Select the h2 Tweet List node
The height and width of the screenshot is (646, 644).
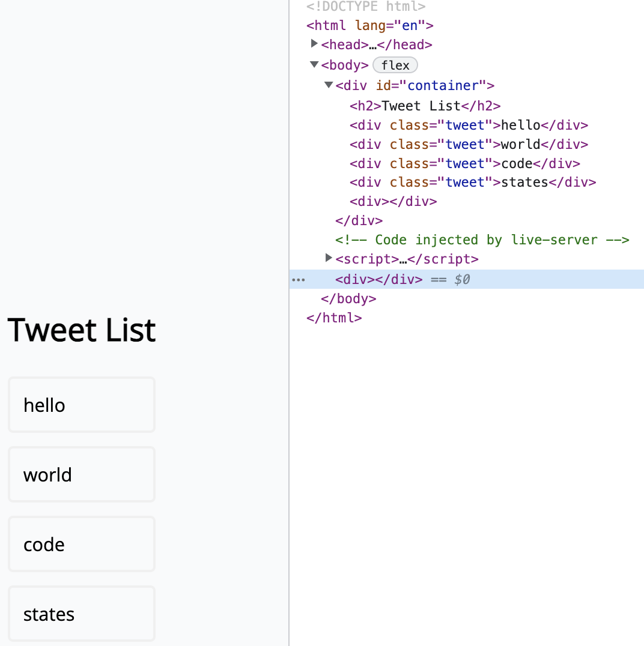[x=425, y=106]
